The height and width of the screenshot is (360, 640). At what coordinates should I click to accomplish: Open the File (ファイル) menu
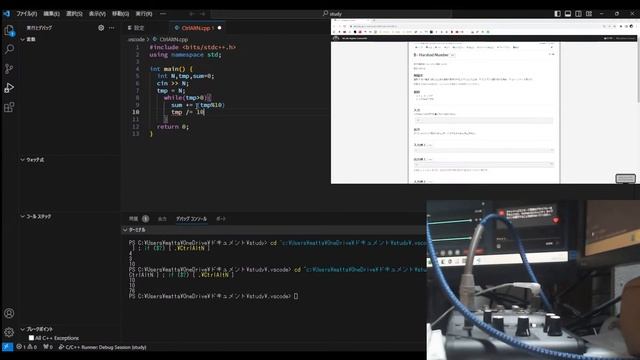click(x=27, y=13)
